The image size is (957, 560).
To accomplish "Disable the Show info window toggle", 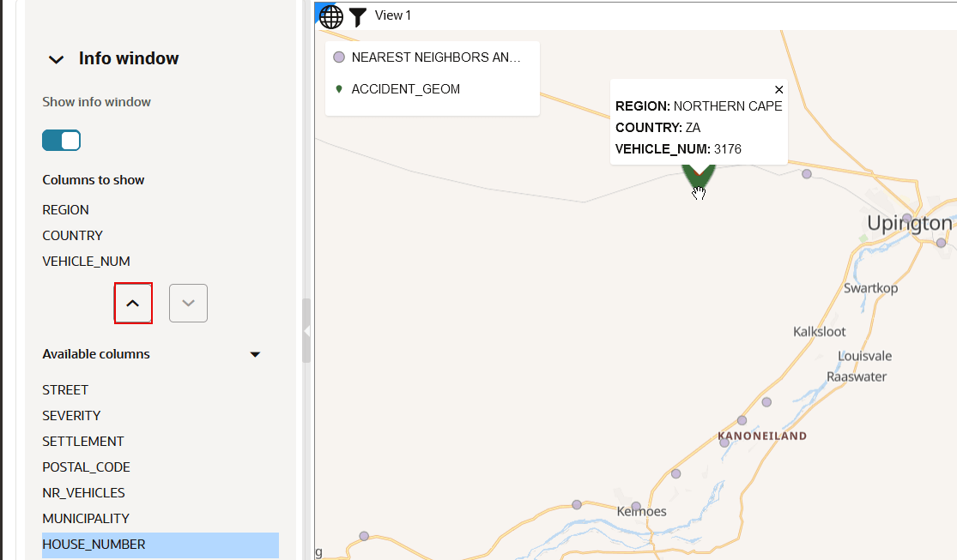I will (x=61, y=140).
